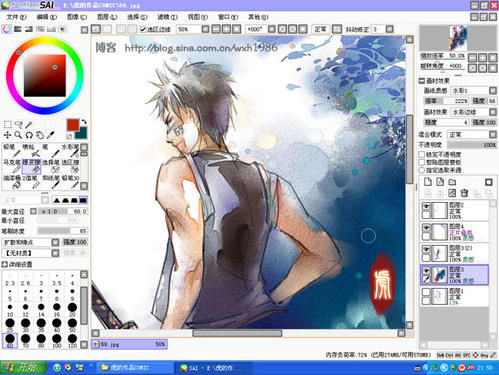The width and height of the screenshot is (499, 375).
Task: Switch to the 69.jpg document tab
Action: (x=129, y=344)
